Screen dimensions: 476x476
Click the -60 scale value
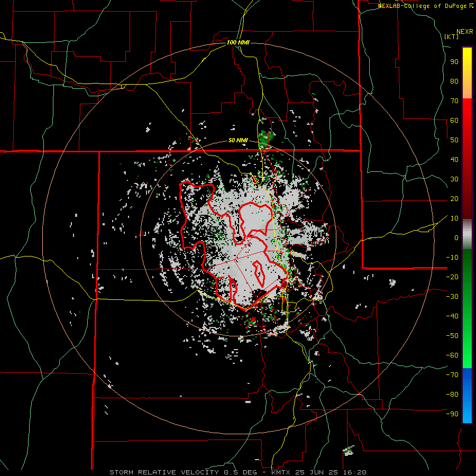[452, 355]
